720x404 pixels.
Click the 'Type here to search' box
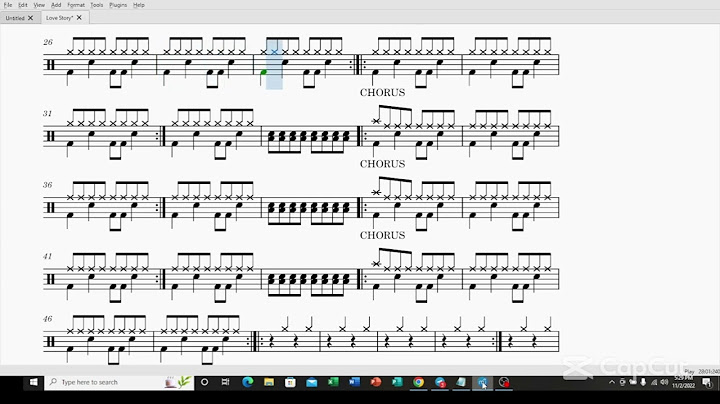coord(119,382)
